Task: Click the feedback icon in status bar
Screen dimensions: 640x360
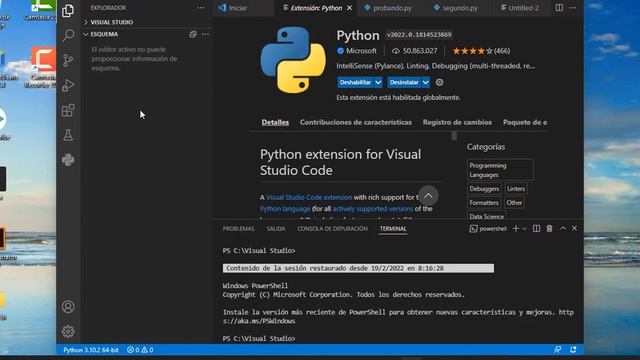Action: click(558, 350)
